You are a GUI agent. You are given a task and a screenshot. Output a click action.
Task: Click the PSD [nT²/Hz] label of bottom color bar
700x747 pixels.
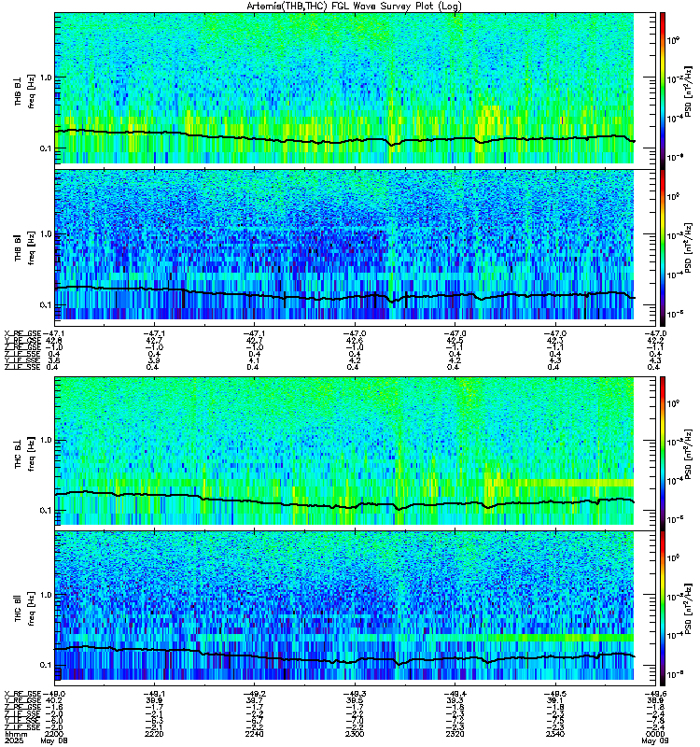(688, 609)
